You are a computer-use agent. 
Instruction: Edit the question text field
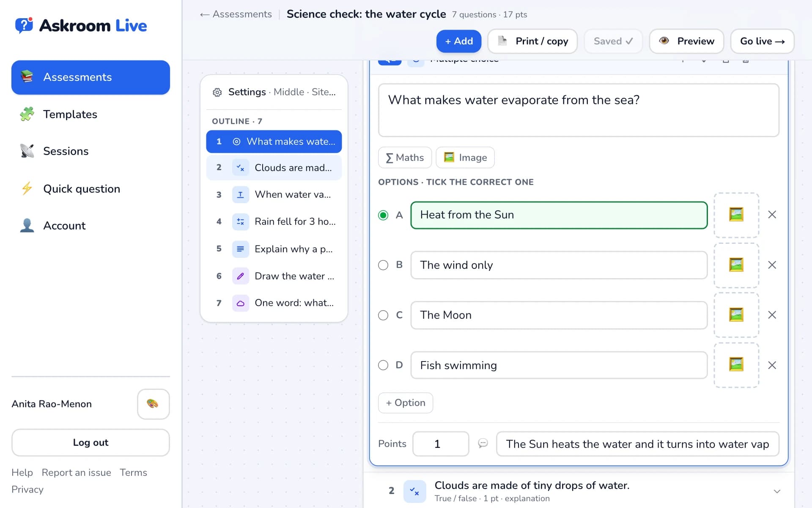(x=579, y=110)
